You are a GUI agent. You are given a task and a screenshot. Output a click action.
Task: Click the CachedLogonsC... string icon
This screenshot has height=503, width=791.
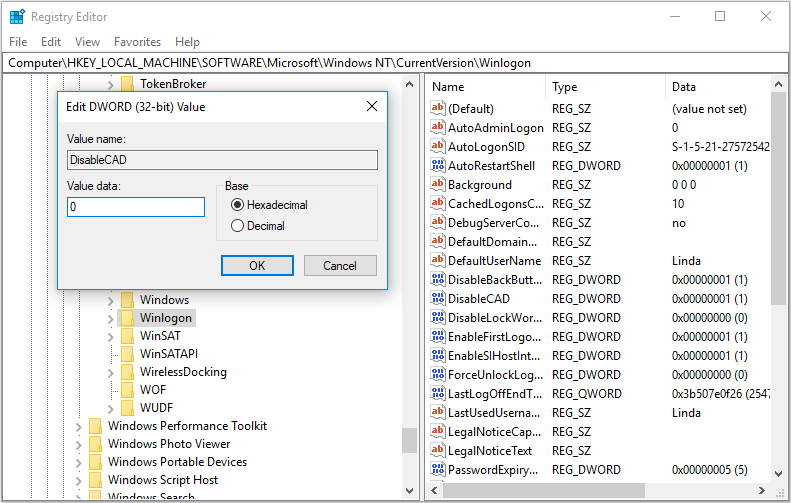437,203
